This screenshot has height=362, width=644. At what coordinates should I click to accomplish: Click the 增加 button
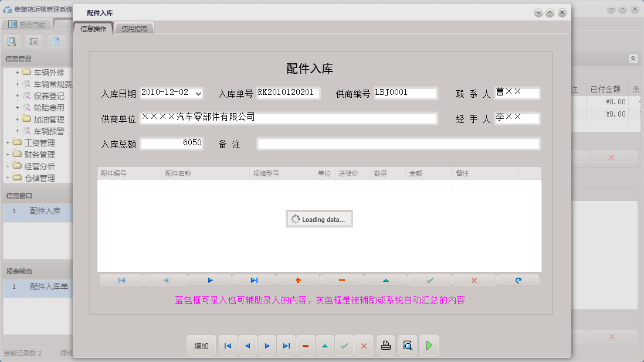201,345
